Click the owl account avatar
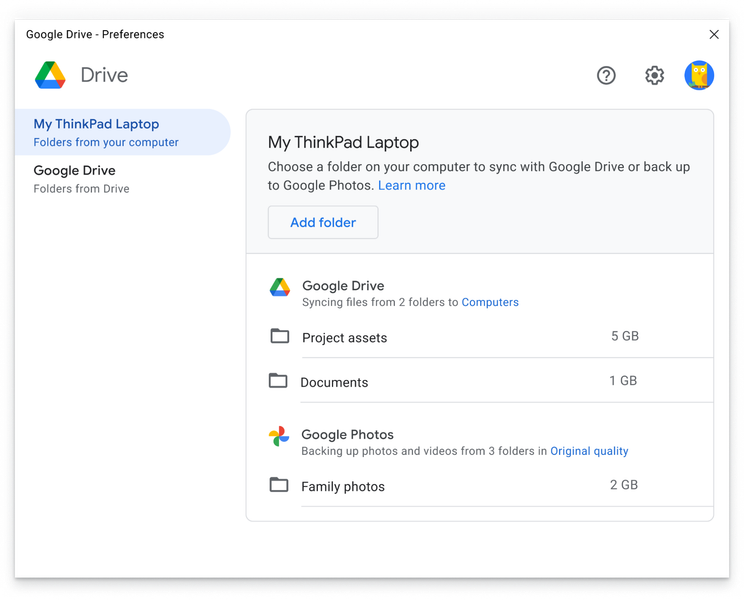Viewport: 744px width, 600px height. pos(699,75)
